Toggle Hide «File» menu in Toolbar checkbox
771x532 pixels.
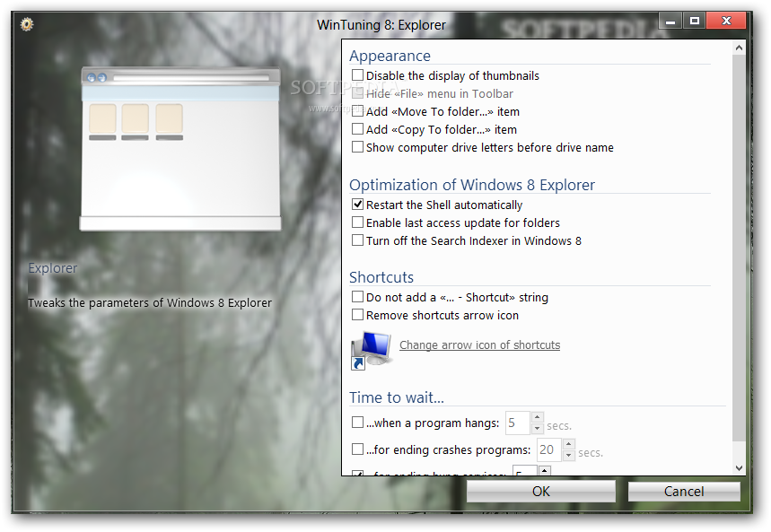coord(357,93)
